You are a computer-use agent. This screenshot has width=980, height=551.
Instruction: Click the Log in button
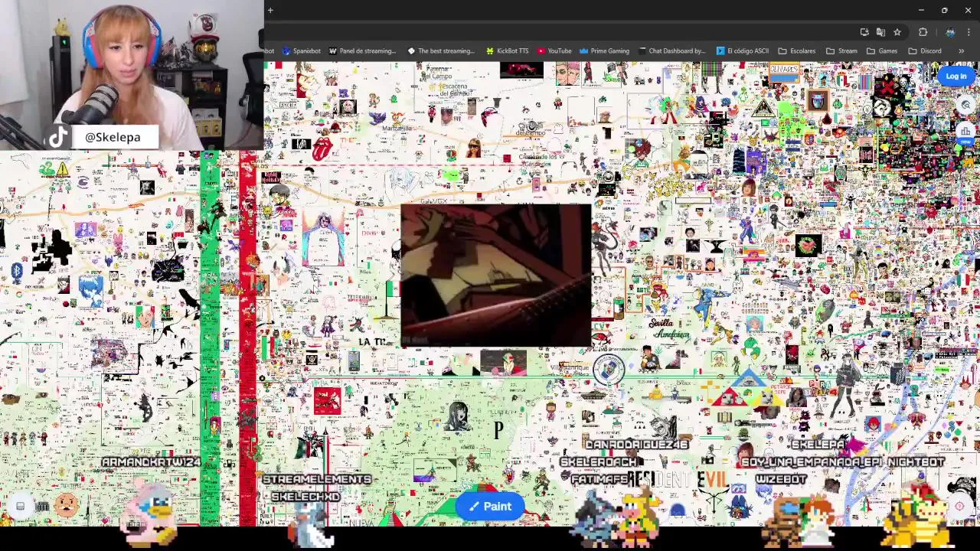(x=955, y=76)
